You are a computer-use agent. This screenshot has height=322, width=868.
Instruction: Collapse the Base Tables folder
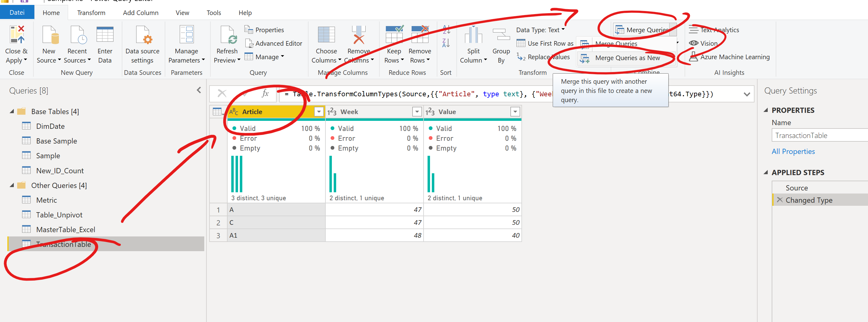click(x=12, y=111)
